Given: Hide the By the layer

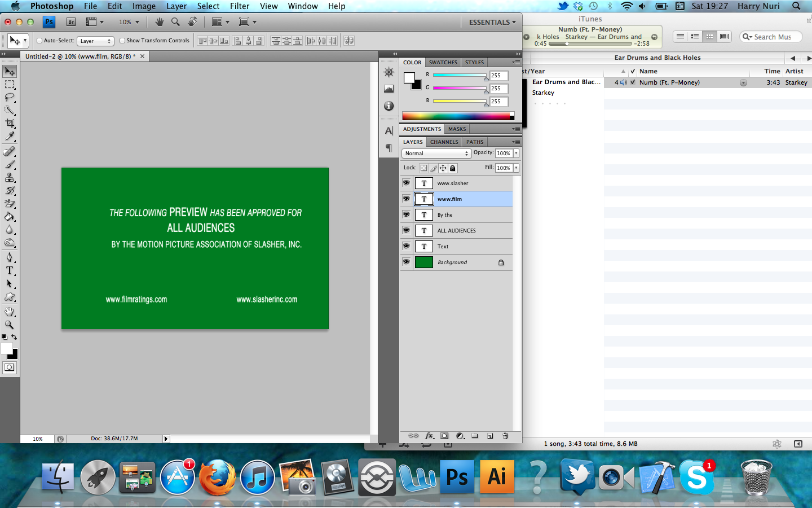Looking at the screenshot, I should 406,214.
